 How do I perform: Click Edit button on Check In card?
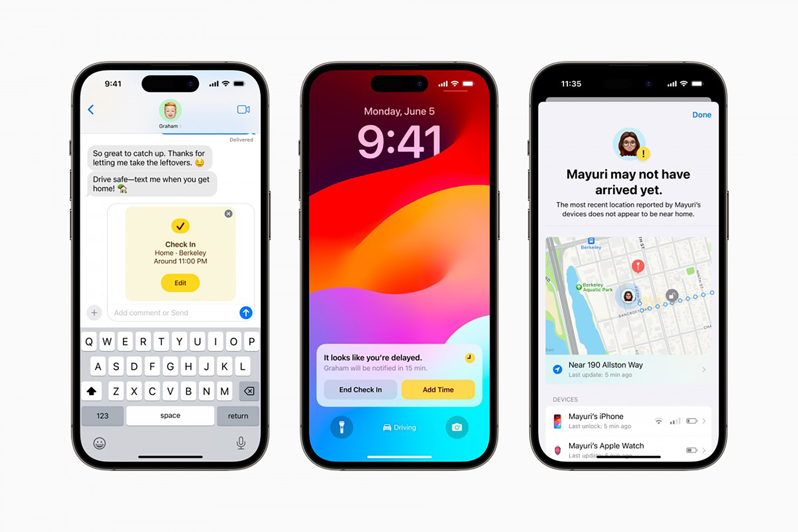click(180, 282)
